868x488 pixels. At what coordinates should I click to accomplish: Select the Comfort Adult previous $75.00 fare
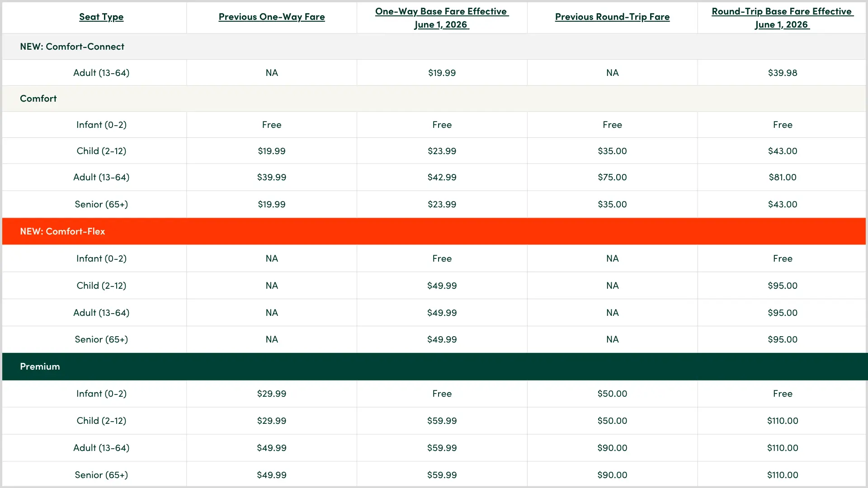[x=612, y=177]
